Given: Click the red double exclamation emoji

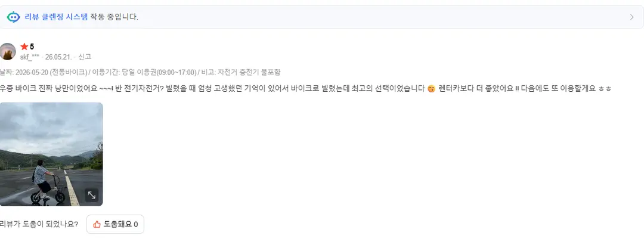Looking at the screenshot, I should pyautogui.click(x=516, y=88).
